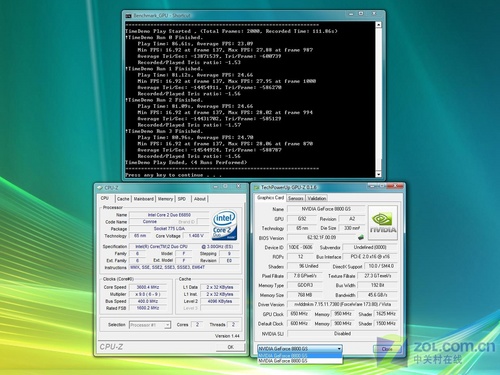
Task: Click the Memory Size field 768 MB
Action: 305,295
